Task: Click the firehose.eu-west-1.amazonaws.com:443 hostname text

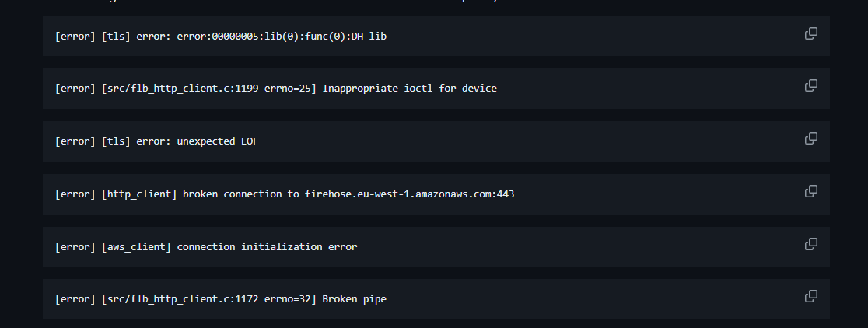Action: [x=409, y=194]
